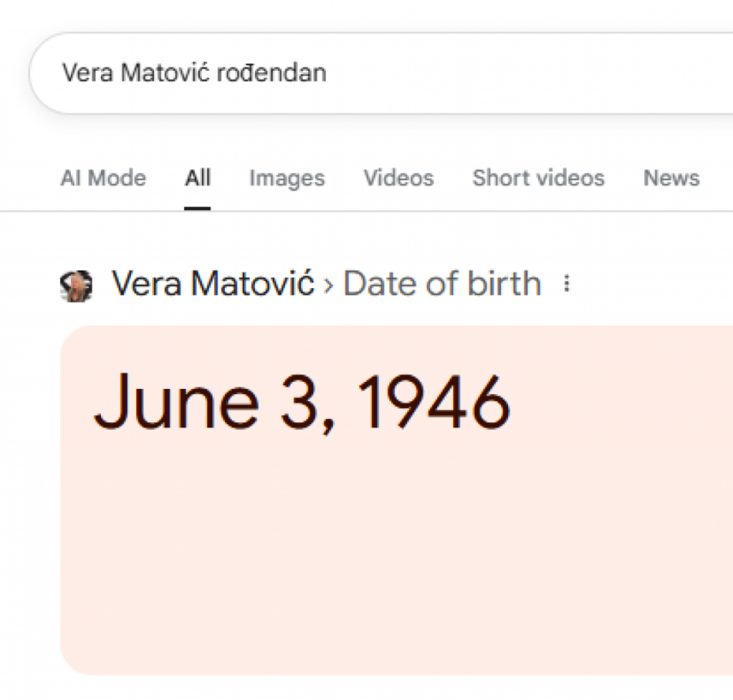Go to the Short videos tab
This screenshot has height=700, width=733.
point(538,178)
